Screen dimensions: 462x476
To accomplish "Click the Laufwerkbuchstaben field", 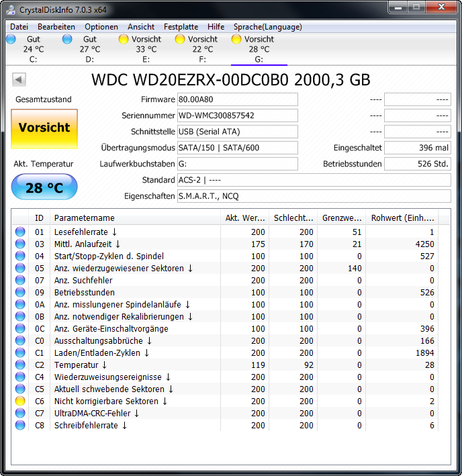I will (x=237, y=164).
